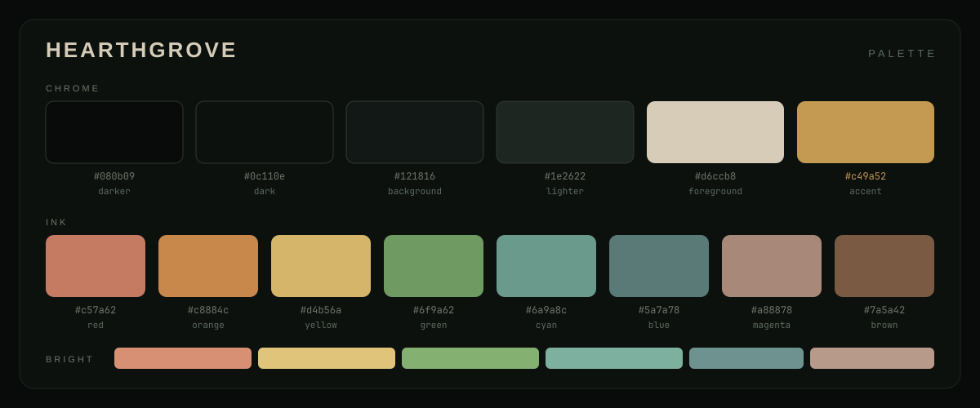Click the hex code #c8884c
Image resolution: width=980 pixels, height=408 pixels.
tap(208, 310)
